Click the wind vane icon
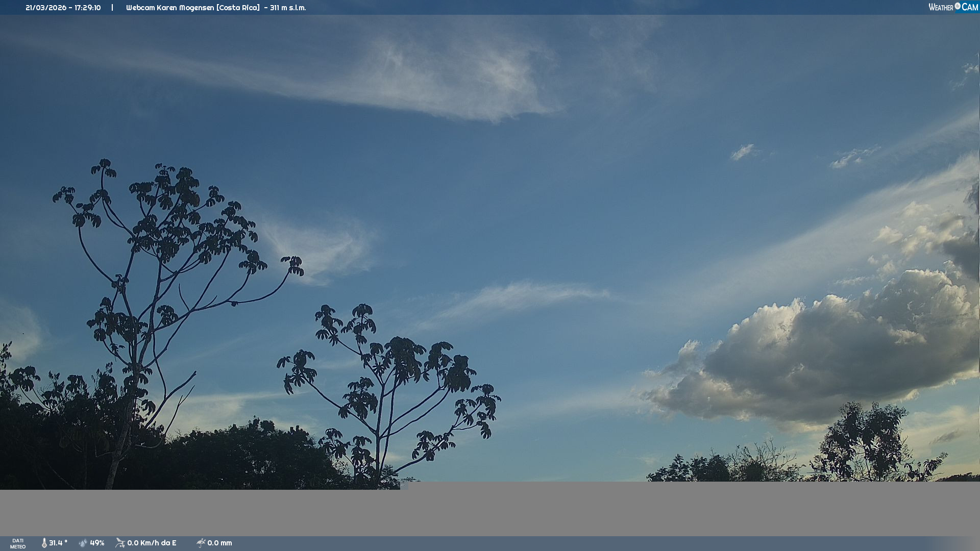 (x=120, y=543)
